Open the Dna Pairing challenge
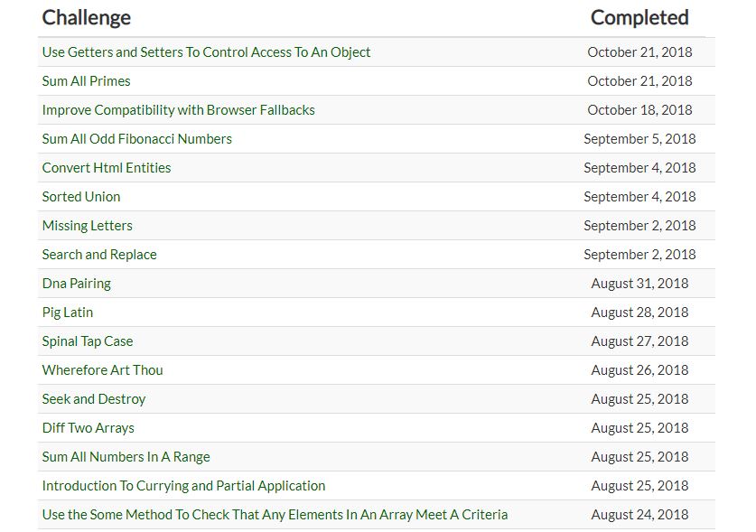 (x=76, y=283)
